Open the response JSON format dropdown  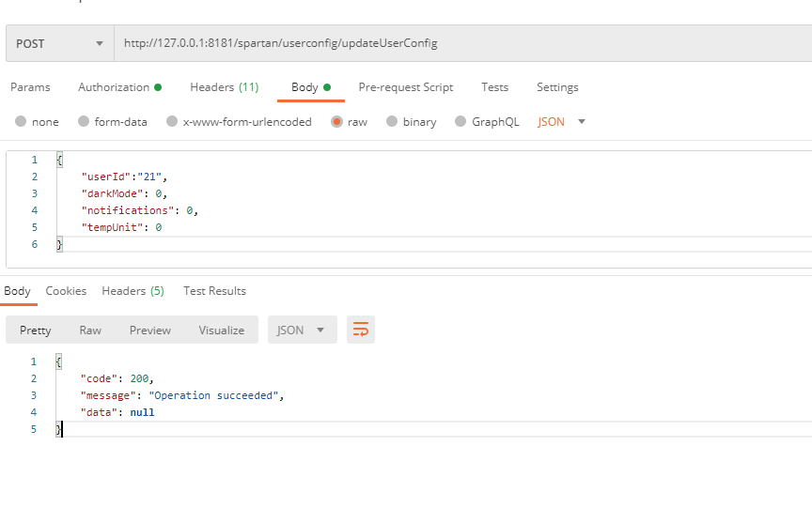coord(302,330)
